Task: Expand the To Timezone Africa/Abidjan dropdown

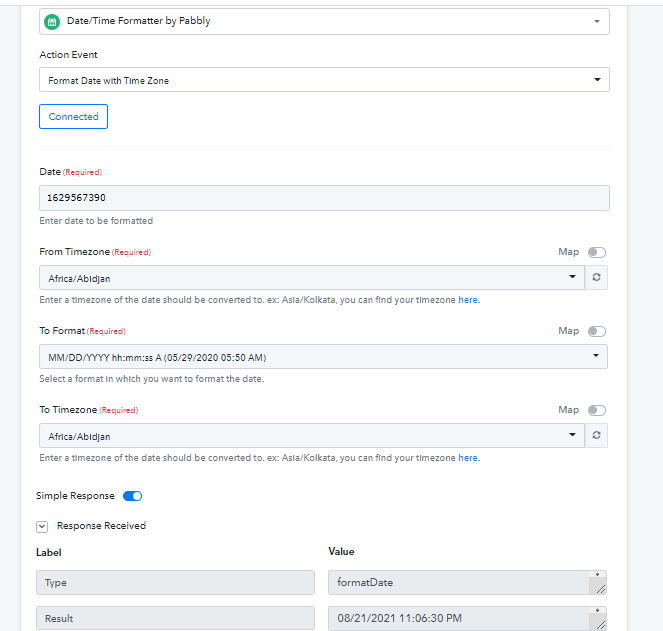Action: pyautogui.click(x=312, y=435)
